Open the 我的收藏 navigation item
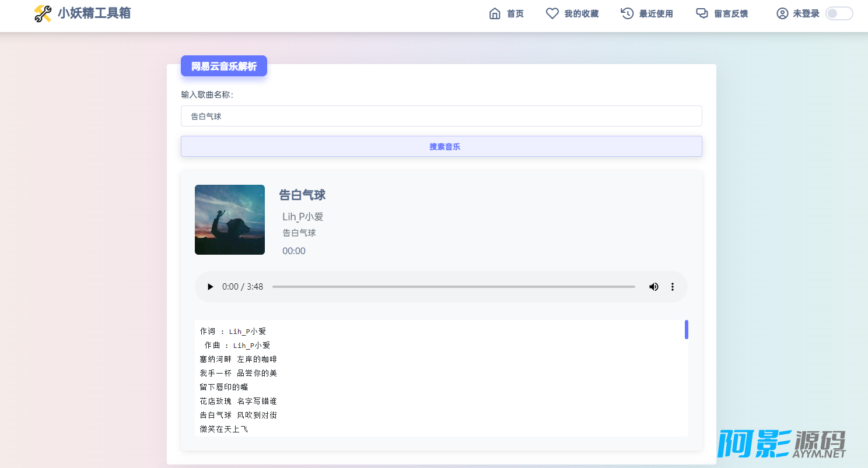 pos(572,13)
